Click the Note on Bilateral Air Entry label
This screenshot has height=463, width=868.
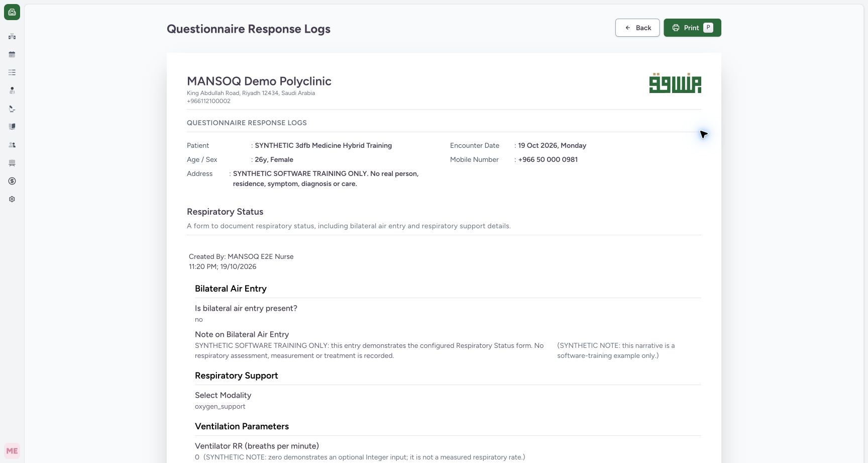tap(242, 334)
